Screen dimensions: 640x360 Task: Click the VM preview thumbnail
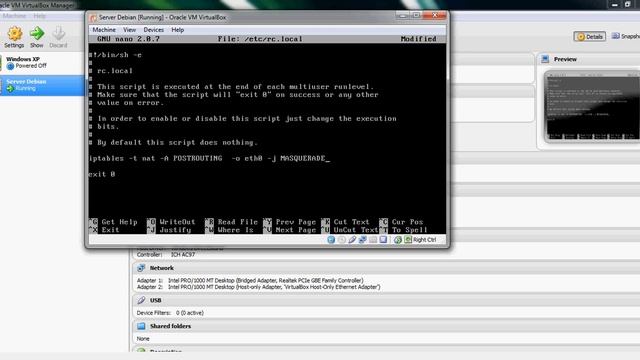click(592, 107)
